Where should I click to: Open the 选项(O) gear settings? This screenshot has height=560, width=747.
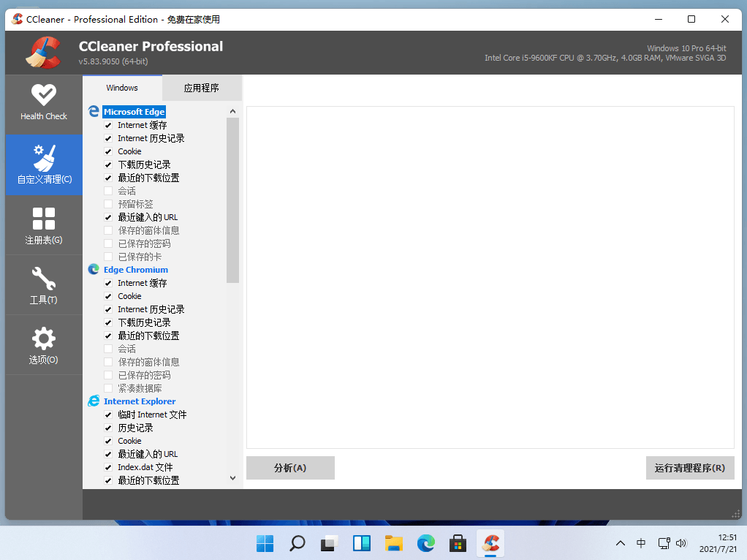point(43,345)
